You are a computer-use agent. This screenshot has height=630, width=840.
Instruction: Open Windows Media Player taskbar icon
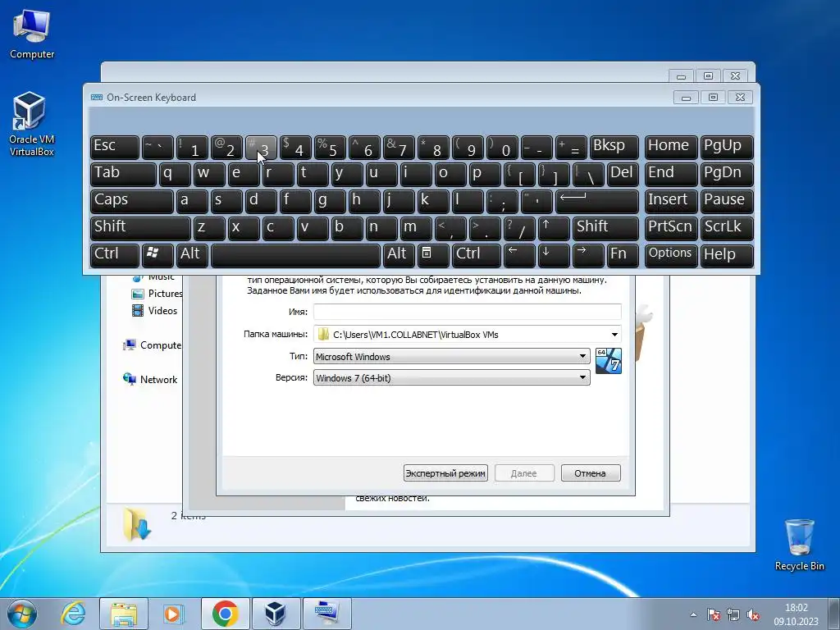pyautogui.click(x=173, y=614)
